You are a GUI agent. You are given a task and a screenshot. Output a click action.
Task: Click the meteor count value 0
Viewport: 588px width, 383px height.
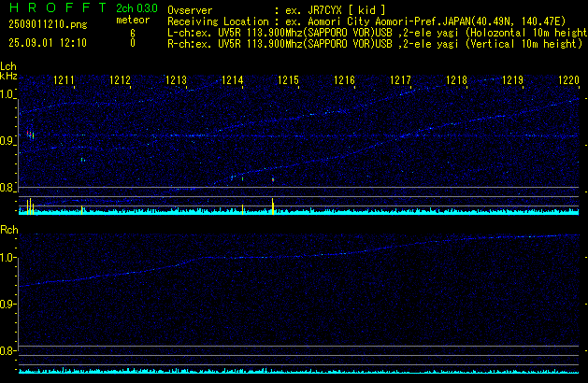coord(133,43)
